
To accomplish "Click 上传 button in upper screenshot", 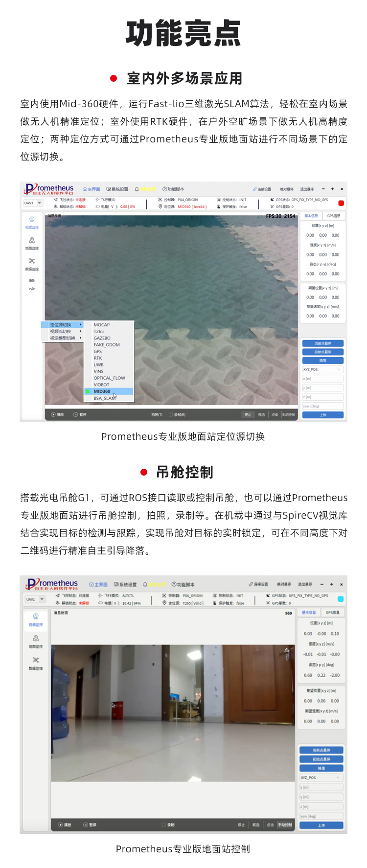I will point(322,415).
